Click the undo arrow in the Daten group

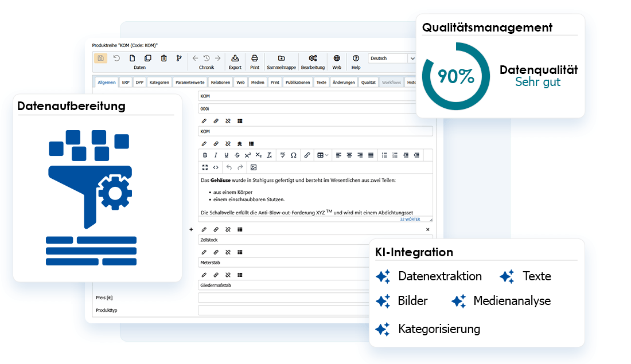pyautogui.click(x=116, y=58)
